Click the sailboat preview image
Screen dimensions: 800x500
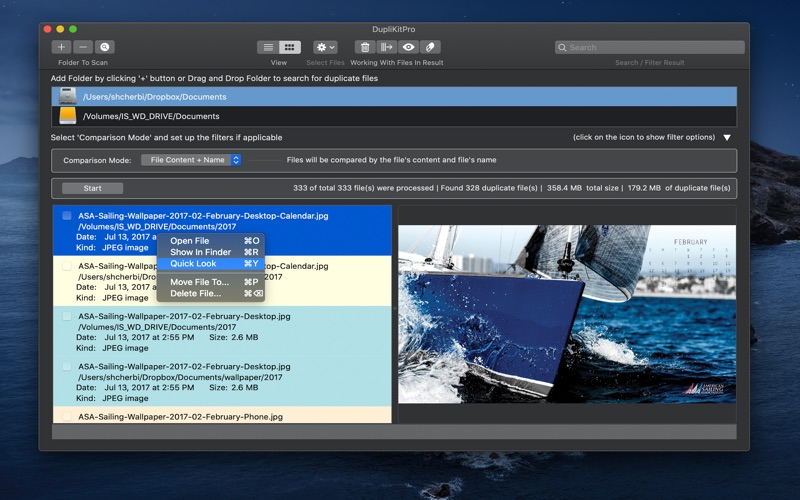tap(567, 314)
